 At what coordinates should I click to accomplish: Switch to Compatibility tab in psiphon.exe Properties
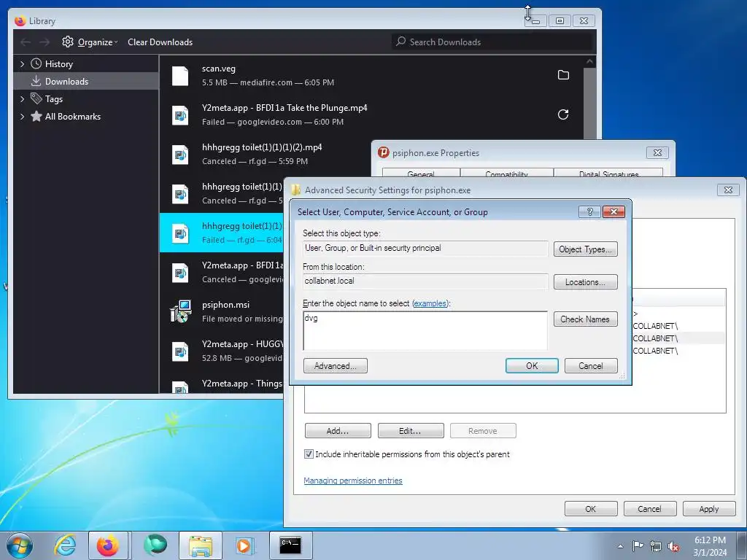[506, 173]
